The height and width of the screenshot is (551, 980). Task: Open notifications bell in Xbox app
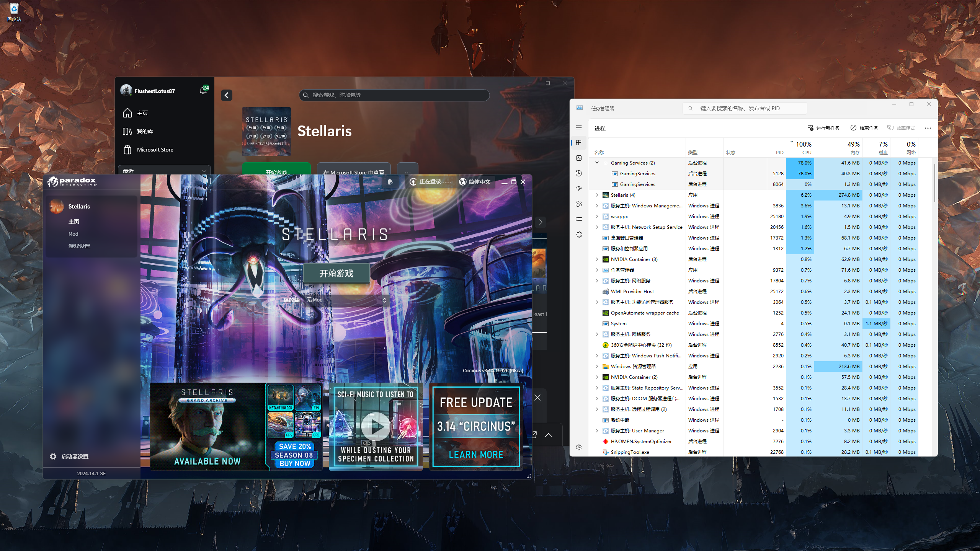[x=203, y=90]
